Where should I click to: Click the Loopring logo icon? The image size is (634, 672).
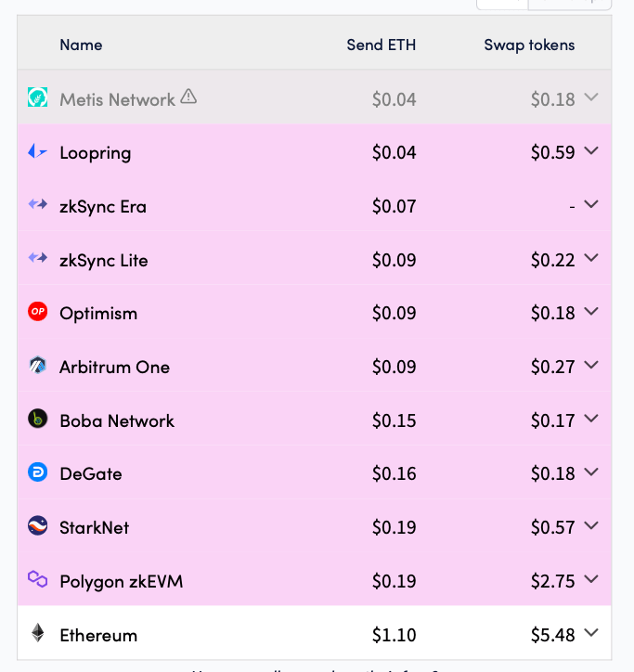tap(38, 151)
